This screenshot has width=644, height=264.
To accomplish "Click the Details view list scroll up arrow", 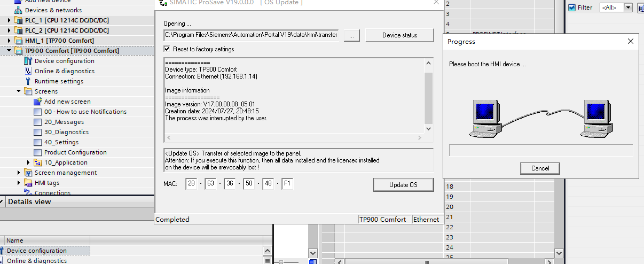I will [268, 251].
